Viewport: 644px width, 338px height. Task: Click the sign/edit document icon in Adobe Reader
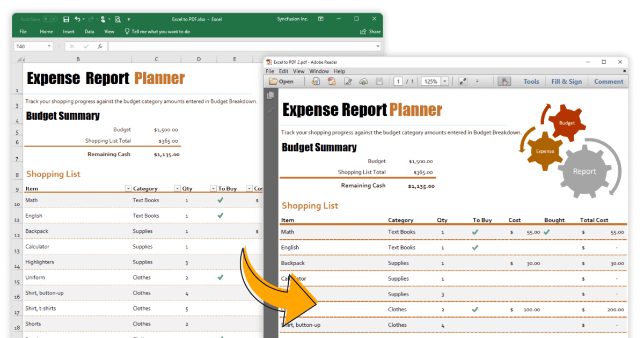348,82
